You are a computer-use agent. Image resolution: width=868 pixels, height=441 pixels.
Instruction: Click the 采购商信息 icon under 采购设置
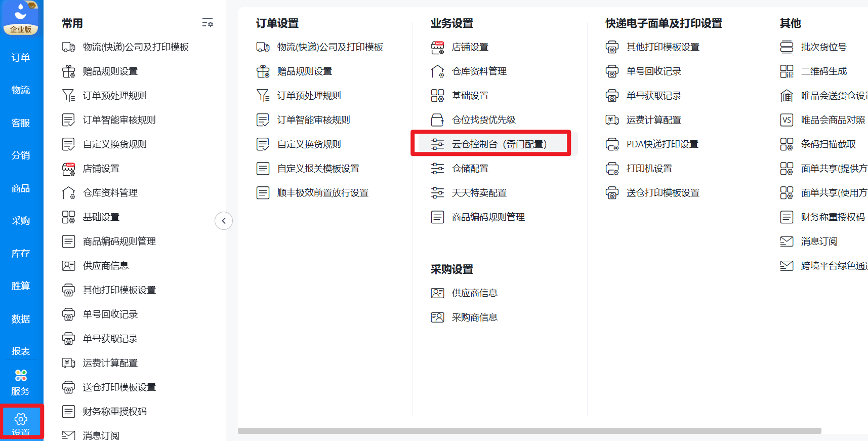pyautogui.click(x=437, y=317)
